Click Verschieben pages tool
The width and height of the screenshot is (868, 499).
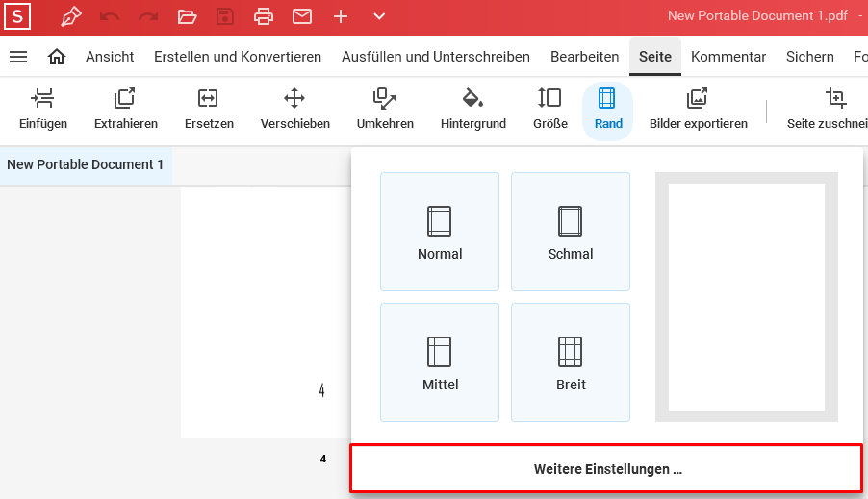click(x=295, y=111)
